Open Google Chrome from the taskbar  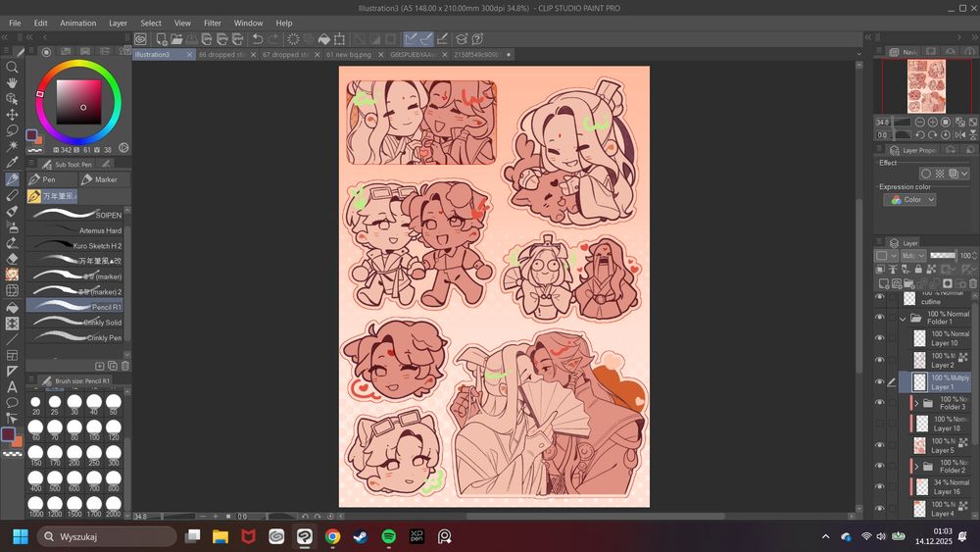coord(332,536)
